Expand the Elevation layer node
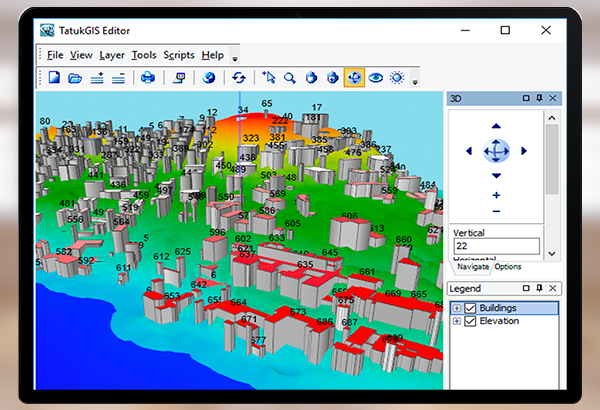600x410 pixels. tap(457, 321)
